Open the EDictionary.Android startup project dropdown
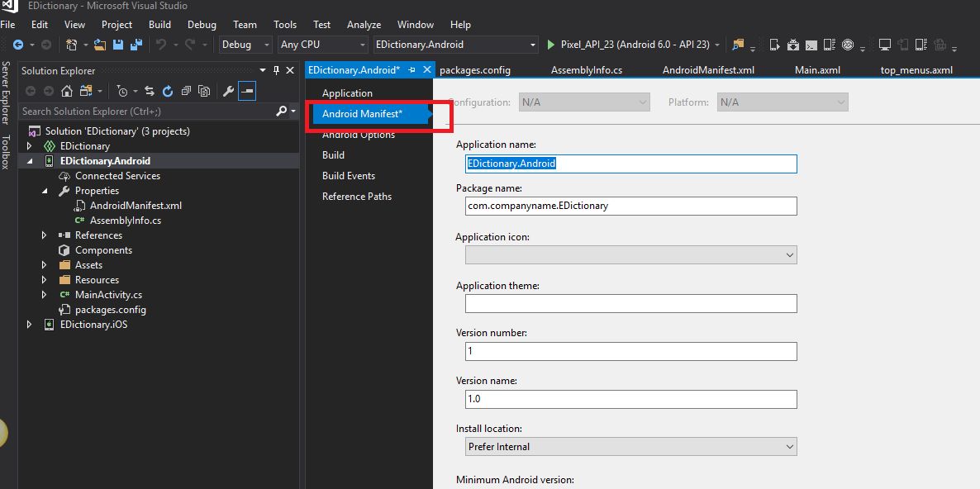This screenshot has height=489, width=980. point(455,45)
